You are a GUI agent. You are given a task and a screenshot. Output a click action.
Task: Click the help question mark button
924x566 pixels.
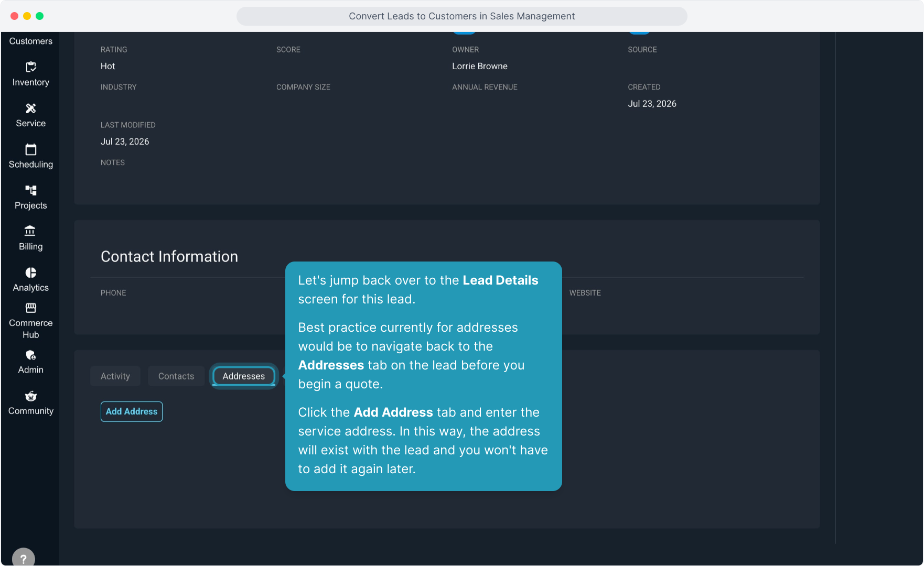pos(24,559)
